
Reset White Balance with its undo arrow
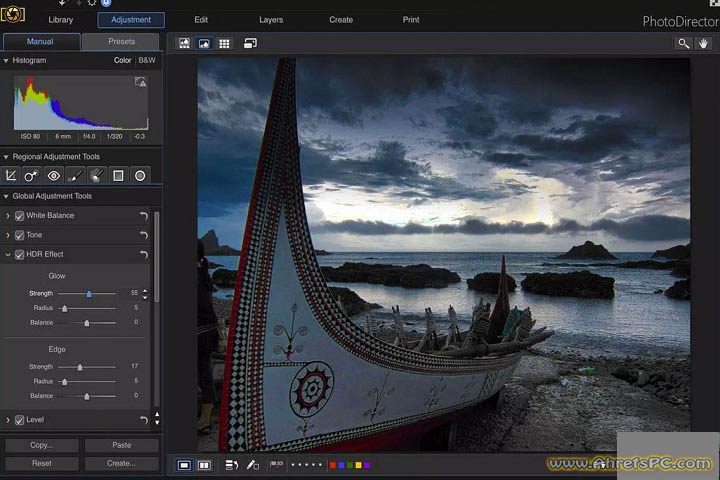144,215
